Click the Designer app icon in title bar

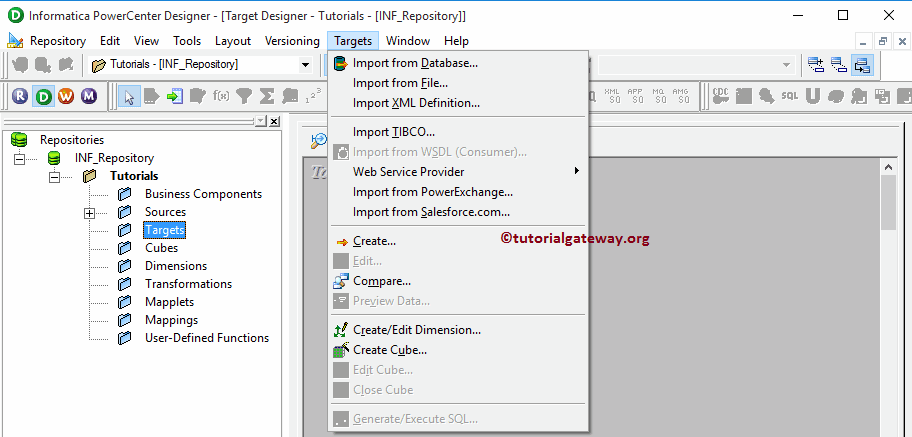[15, 15]
